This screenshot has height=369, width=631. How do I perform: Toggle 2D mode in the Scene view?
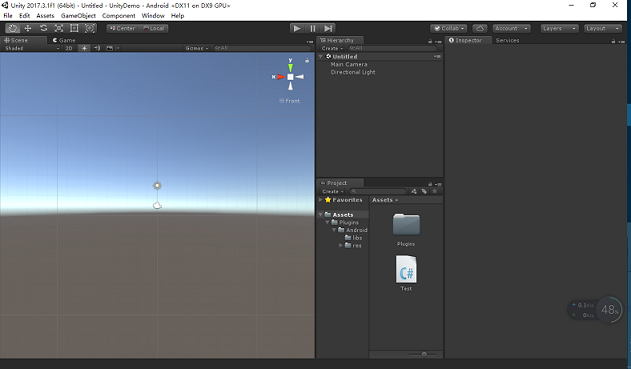coord(69,48)
